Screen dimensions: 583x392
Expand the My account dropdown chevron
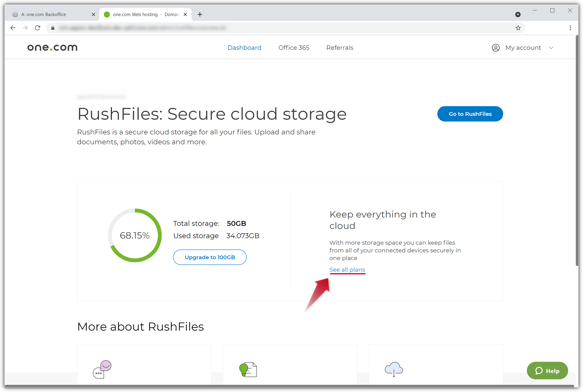pyautogui.click(x=552, y=48)
